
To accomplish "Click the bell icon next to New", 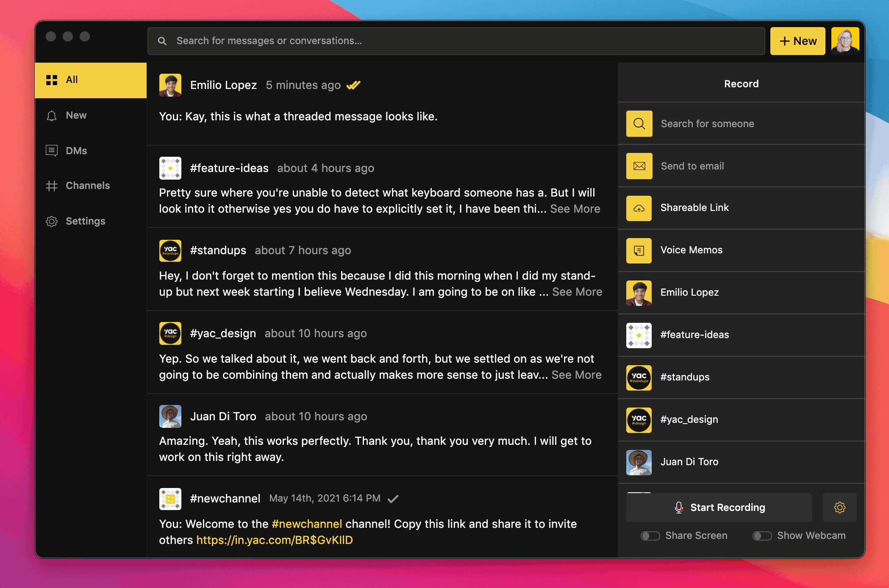I will click(52, 116).
